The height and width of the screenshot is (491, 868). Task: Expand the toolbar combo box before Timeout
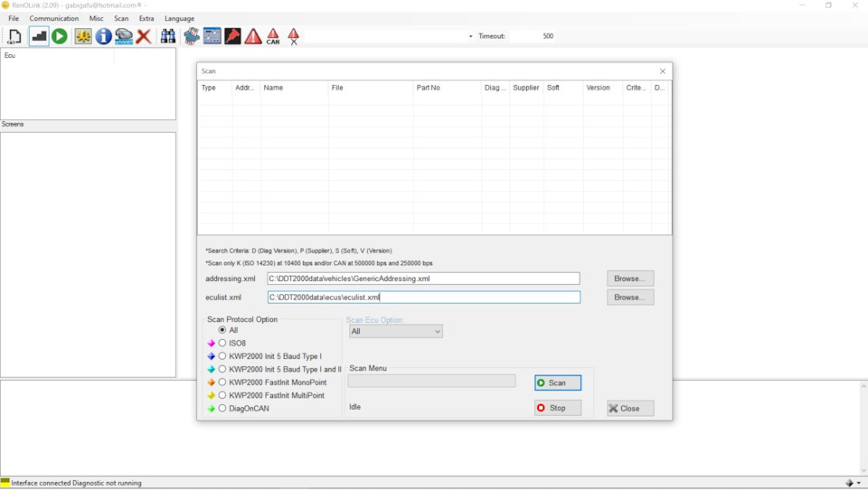pos(470,36)
